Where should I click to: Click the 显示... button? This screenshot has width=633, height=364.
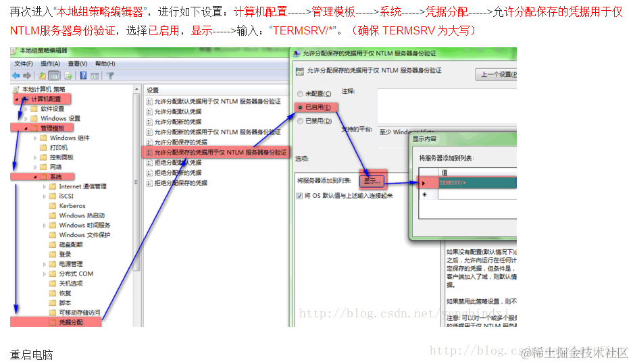pos(372,181)
